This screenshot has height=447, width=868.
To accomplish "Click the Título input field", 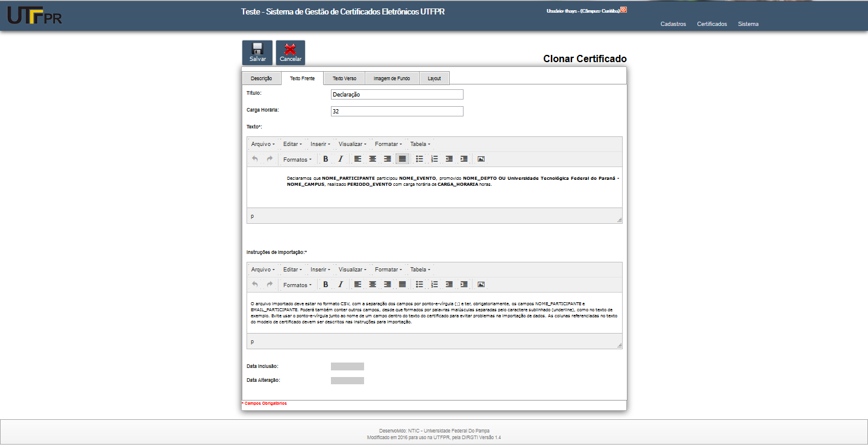I will [x=397, y=94].
